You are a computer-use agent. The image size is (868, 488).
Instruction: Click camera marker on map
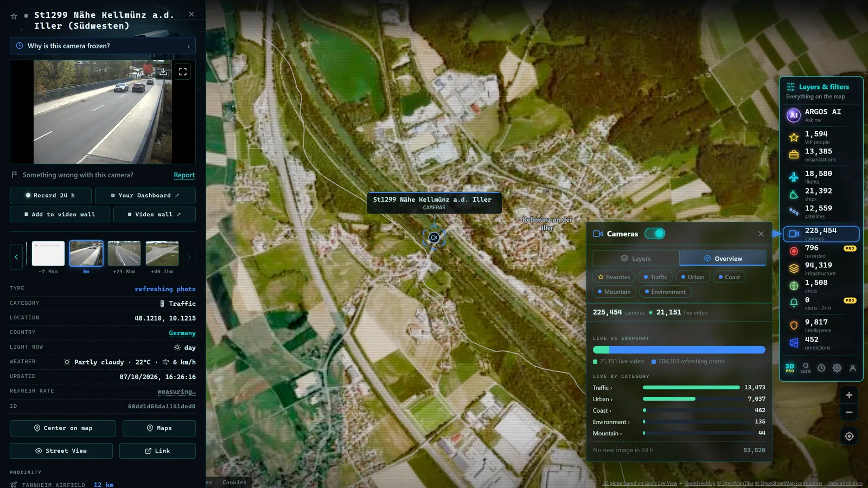pyautogui.click(x=434, y=237)
